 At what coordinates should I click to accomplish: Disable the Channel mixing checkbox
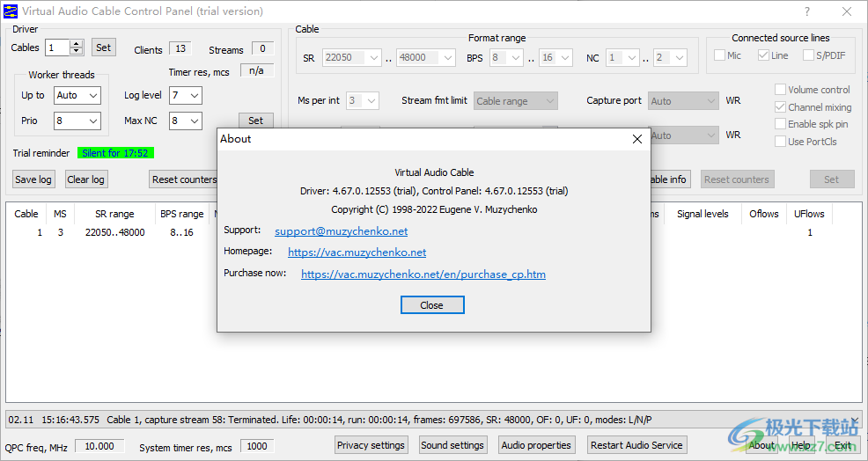780,107
